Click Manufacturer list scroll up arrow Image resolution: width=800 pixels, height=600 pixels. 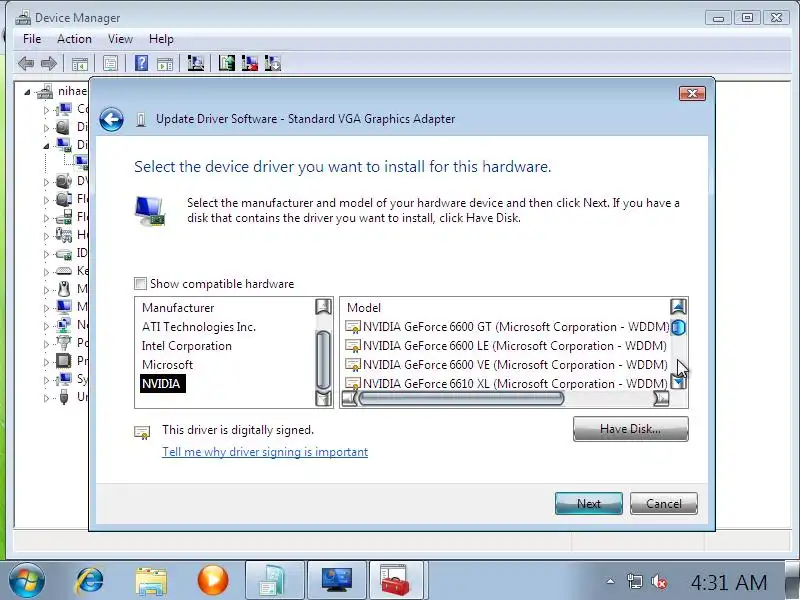point(323,307)
